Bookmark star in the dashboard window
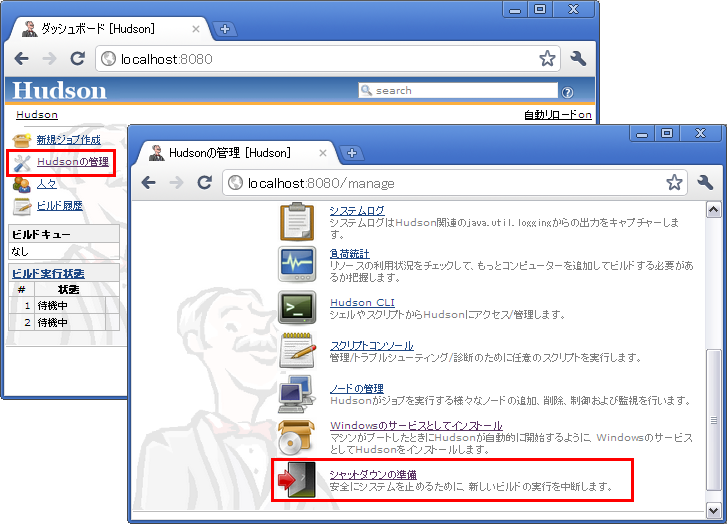The image size is (727, 524). point(547,58)
